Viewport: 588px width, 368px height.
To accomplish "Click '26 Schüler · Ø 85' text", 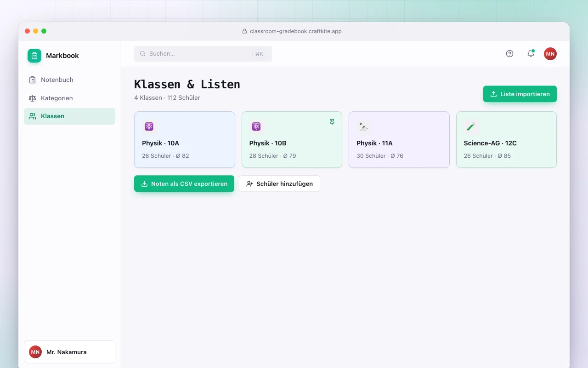I will tap(487, 156).
